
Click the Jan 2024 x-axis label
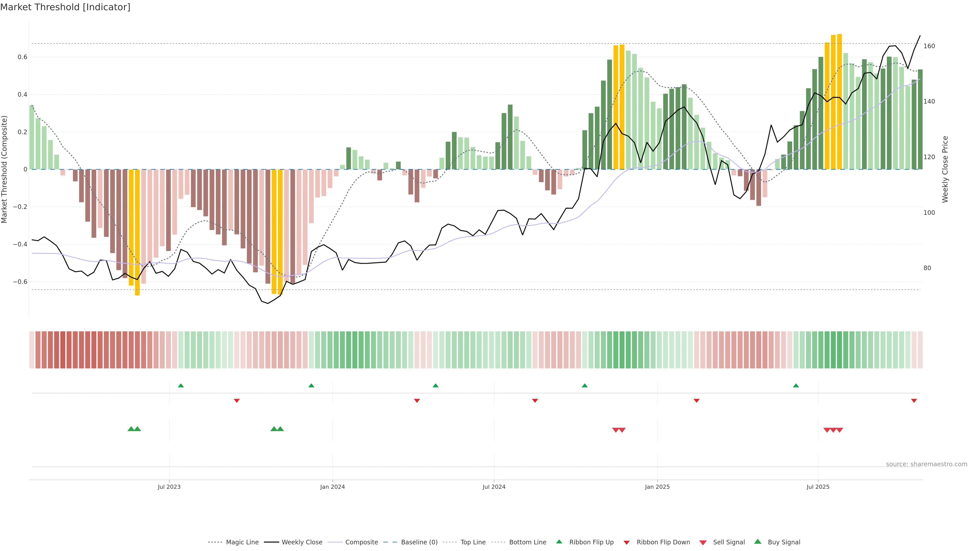pos(332,487)
